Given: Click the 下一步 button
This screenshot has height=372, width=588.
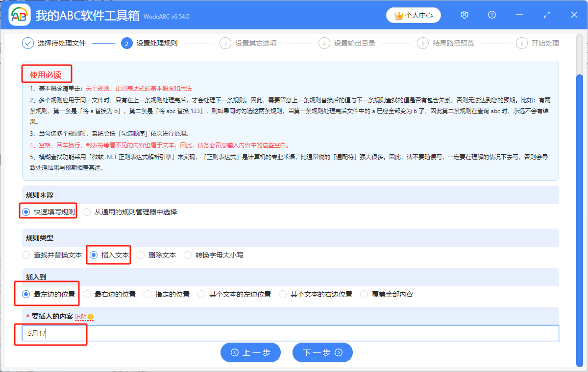Looking at the screenshot, I should [x=322, y=352].
